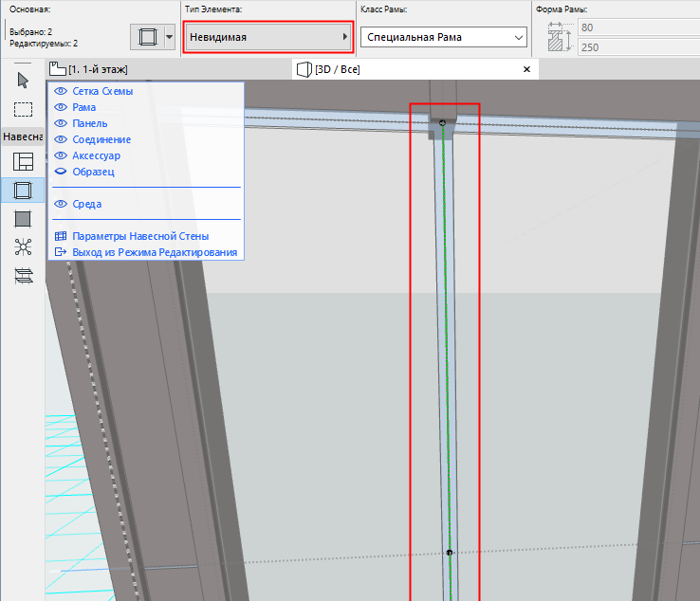Toggle the eye icon for Панель
This screenshot has width=700, height=601.
61,123
